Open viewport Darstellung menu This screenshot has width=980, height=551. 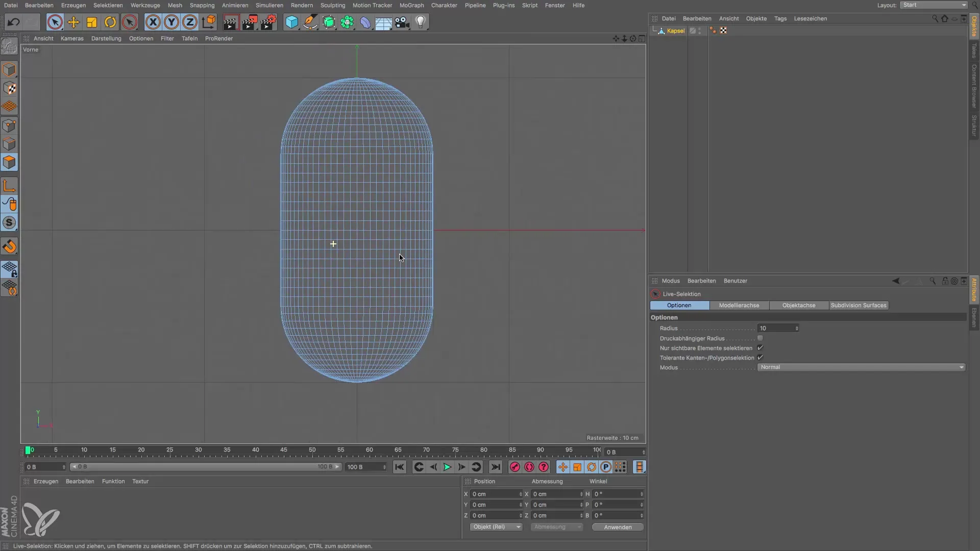point(106,38)
